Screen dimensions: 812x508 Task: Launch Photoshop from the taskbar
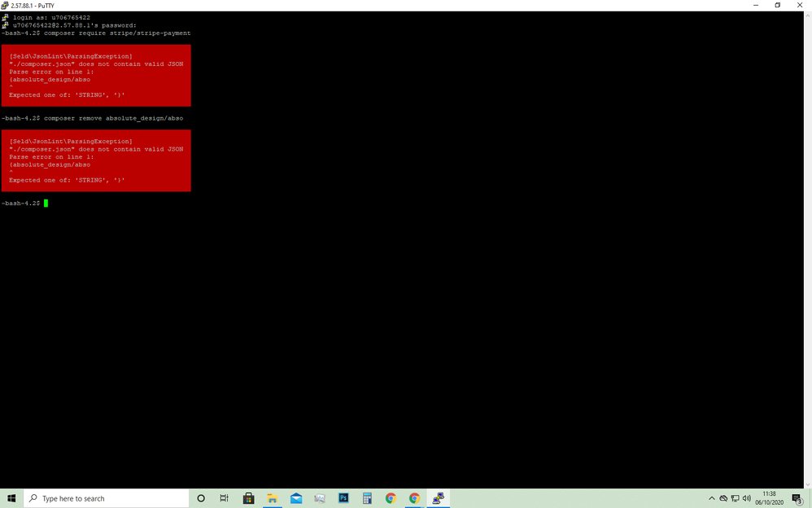343,498
